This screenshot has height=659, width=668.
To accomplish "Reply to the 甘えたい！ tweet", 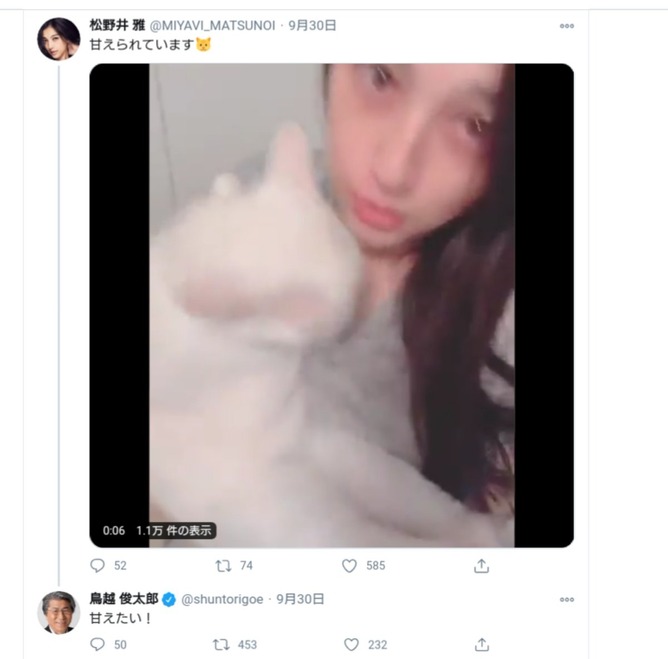I will [x=98, y=644].
